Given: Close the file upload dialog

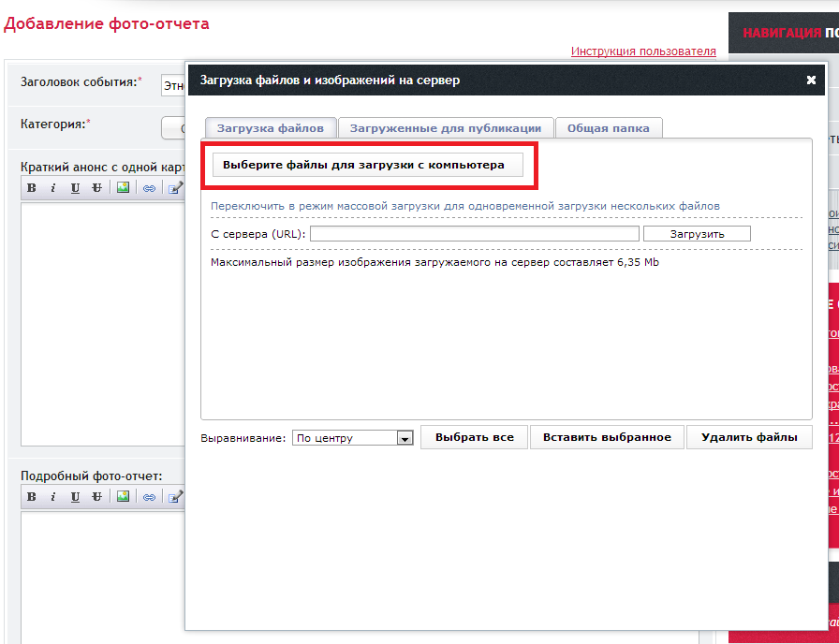Looking at the screenshot, I should click(811, 80).
